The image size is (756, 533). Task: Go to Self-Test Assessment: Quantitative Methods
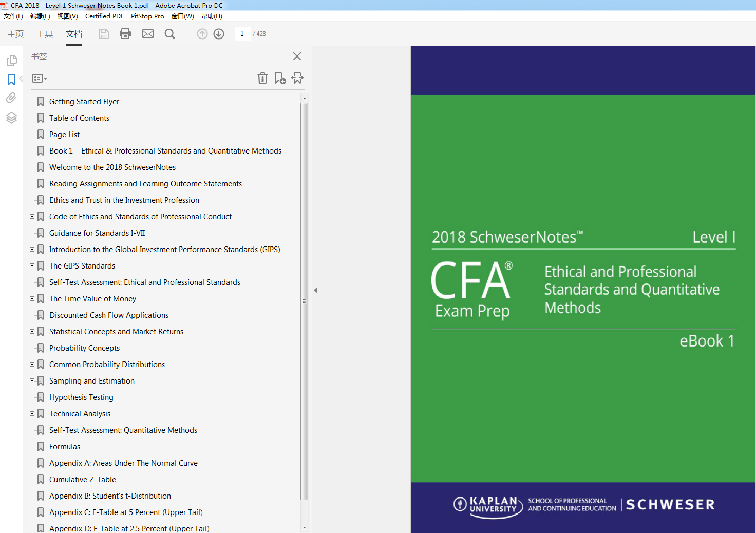(123, 430)
